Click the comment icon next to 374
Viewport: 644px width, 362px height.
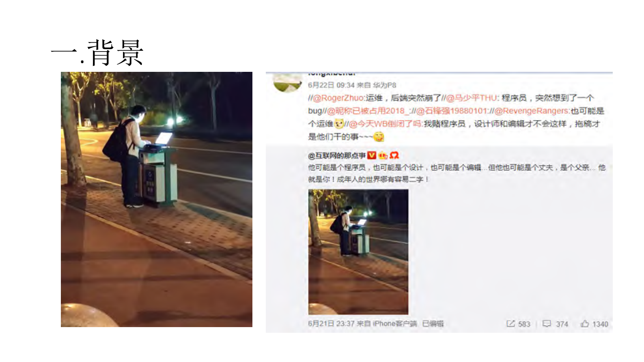[x=547, y=323]
